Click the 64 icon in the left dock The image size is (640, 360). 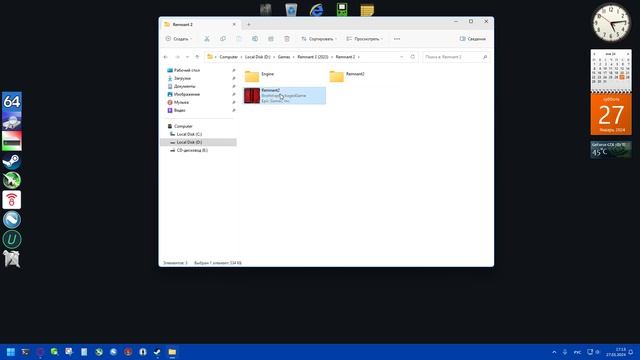click(x=12, y=101)
